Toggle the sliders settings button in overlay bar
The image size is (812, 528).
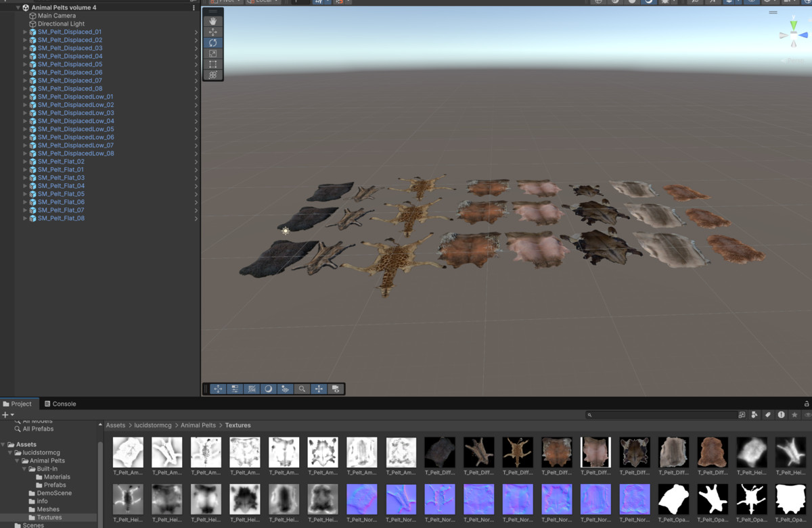pos(235,389)
